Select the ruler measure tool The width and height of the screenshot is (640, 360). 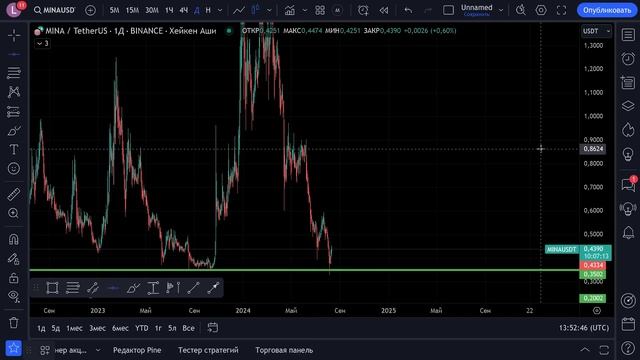click(14, 194)
